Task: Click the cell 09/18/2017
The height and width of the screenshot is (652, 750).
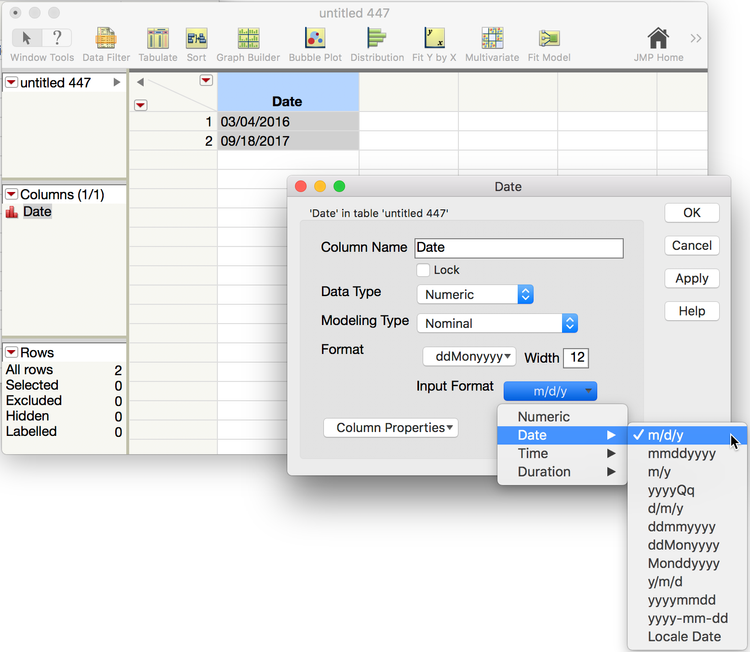Action: pos(288,141)
